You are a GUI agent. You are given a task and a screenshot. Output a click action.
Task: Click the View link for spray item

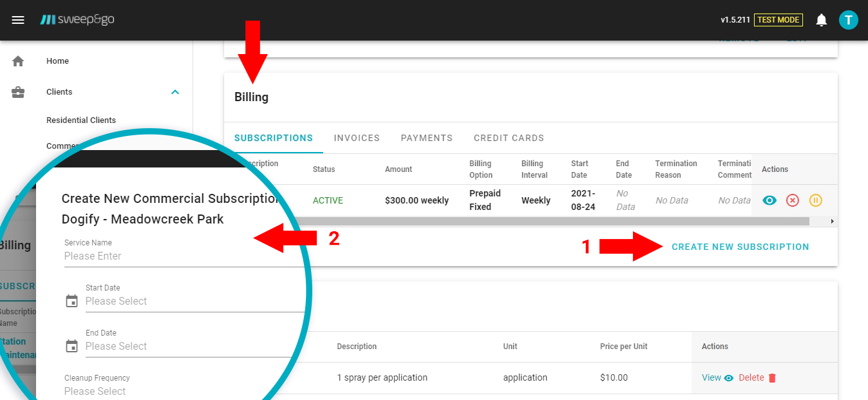point(712,378)
